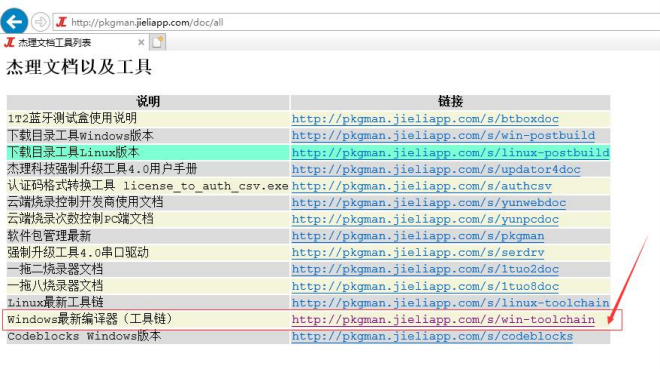
Task: Click the 杰理文档以及工具 page heading
Action: [x=79, y=67]
